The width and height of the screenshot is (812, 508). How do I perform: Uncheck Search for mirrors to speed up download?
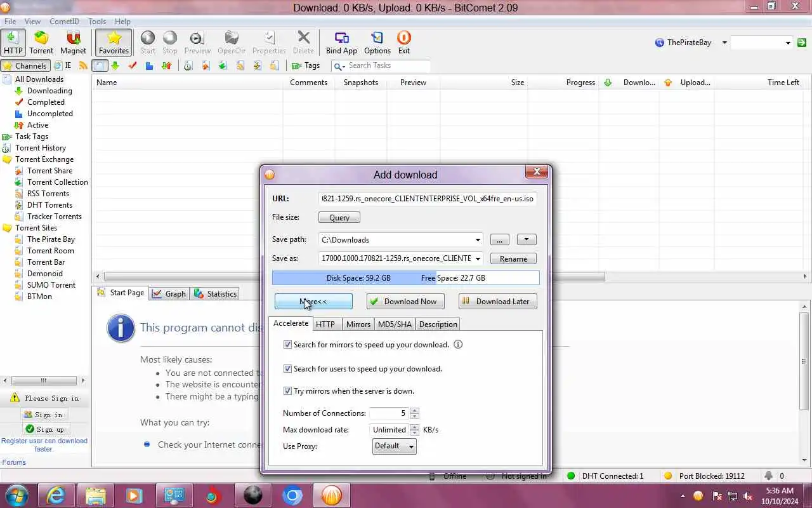[x=287, y=344]
